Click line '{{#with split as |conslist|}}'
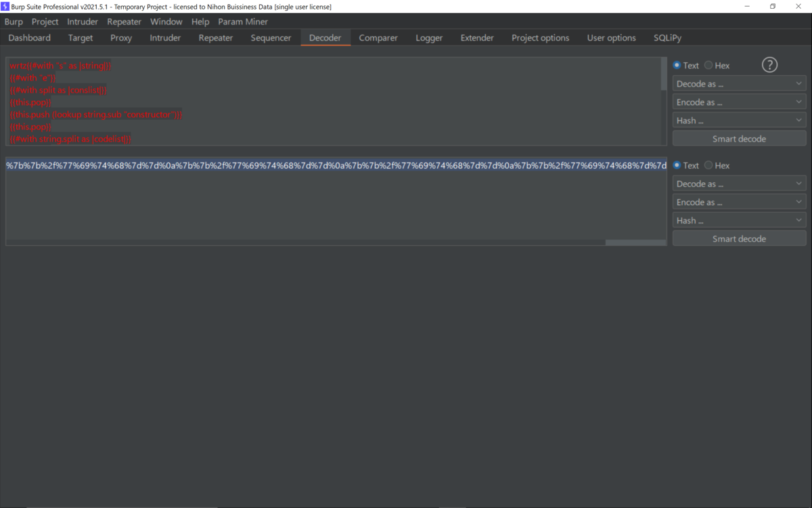This screenshot has height=508, width=812. pyautogui.click(x=58, y=91)
